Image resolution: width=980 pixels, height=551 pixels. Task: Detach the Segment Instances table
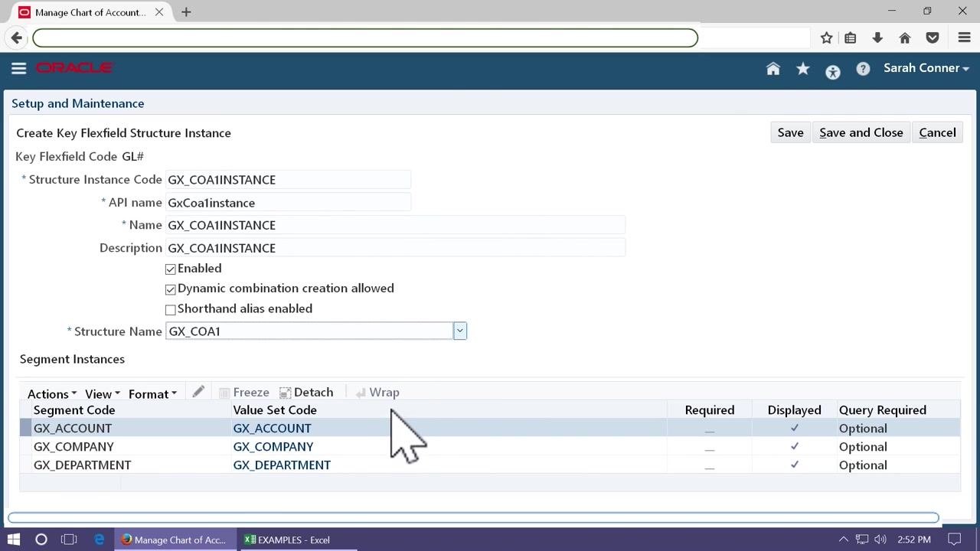tap(306, 393)
